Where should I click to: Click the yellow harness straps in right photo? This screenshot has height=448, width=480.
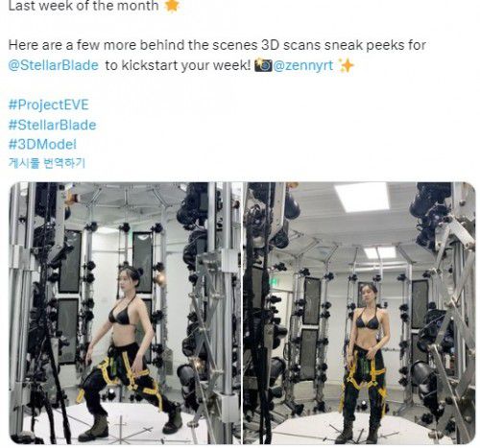[x=365, y=374]
